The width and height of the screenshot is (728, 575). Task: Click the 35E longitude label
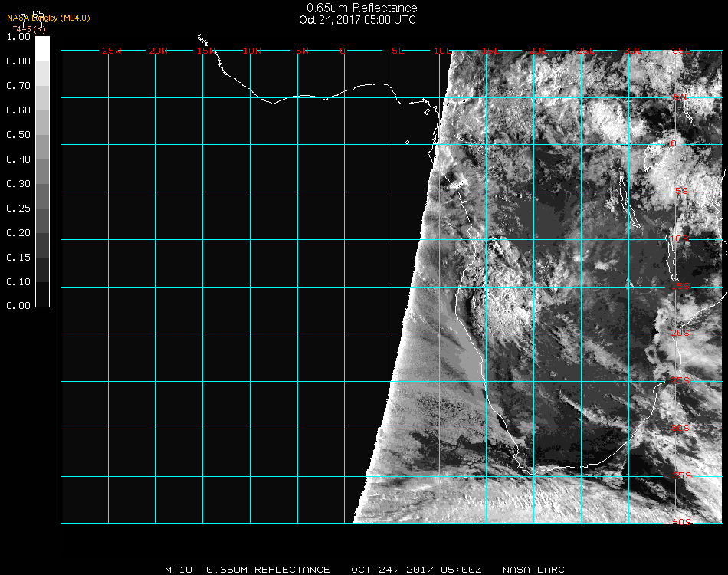tap(681, 51)
